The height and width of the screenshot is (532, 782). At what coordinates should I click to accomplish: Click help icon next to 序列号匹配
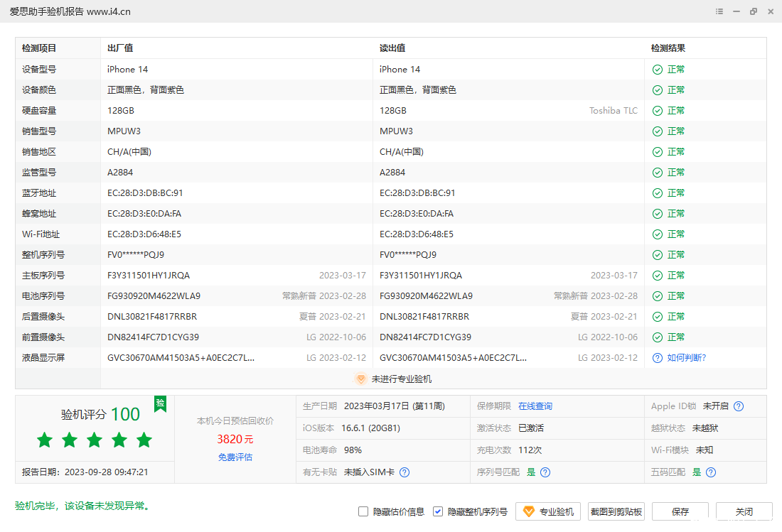click(x=545, y=472)
